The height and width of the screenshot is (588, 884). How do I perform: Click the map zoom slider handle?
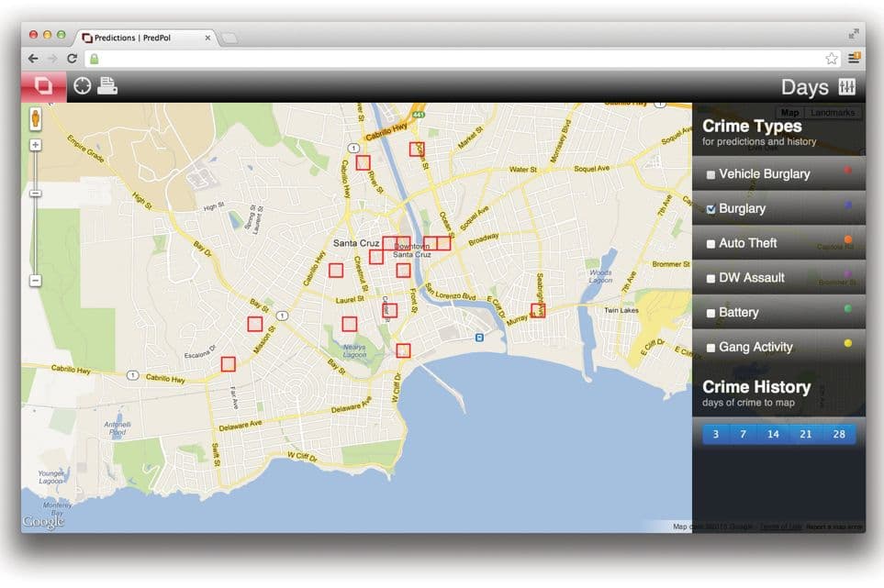[x=36, y=194]
